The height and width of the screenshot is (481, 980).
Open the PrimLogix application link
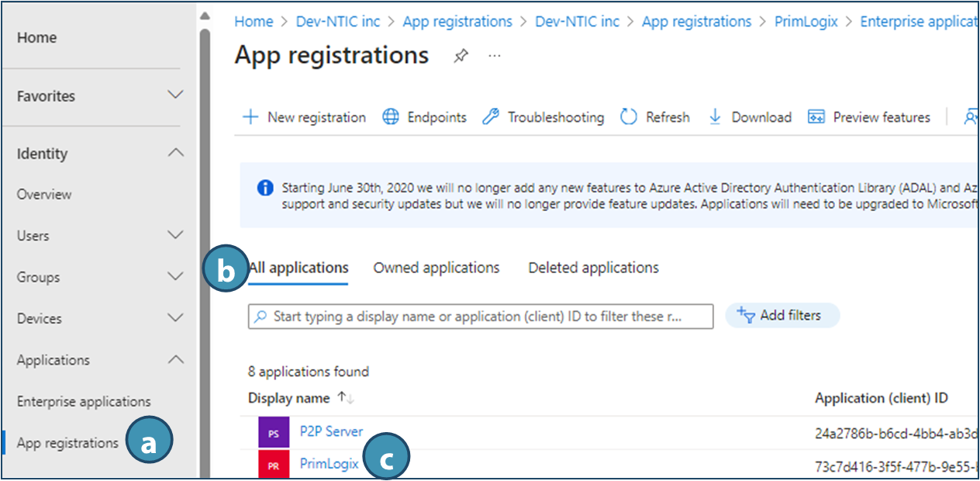330,463
